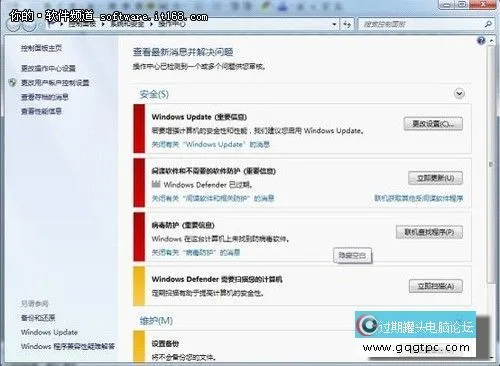
Task: Select the 查看最新消息并解决问题 page title
Action: click(183, 52)
